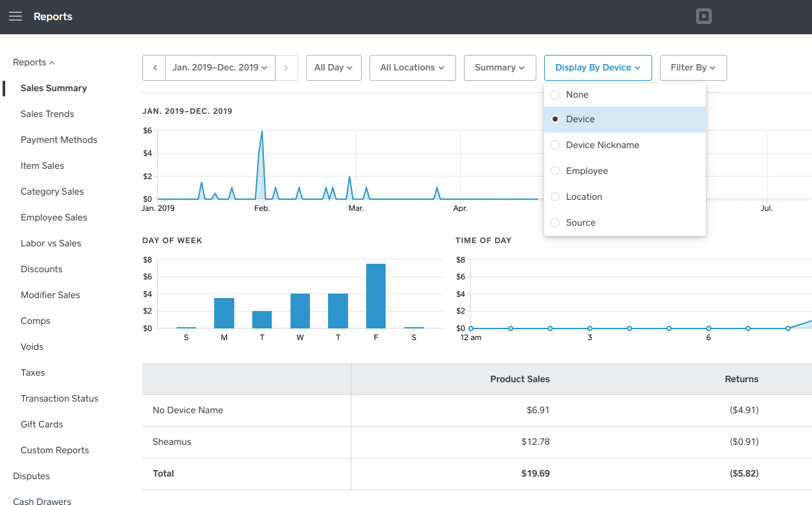812x505 pixels.
Task: Open the Jan. 2019–Dec. 2019 date dropdown
Action: click(220, 68)
